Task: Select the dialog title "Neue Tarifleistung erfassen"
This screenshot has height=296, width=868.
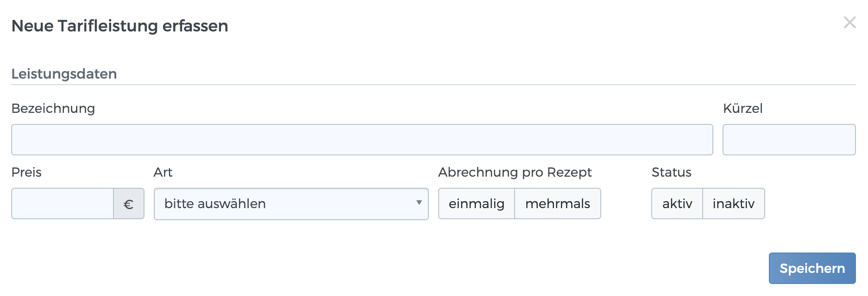Action: pos(120,26)
